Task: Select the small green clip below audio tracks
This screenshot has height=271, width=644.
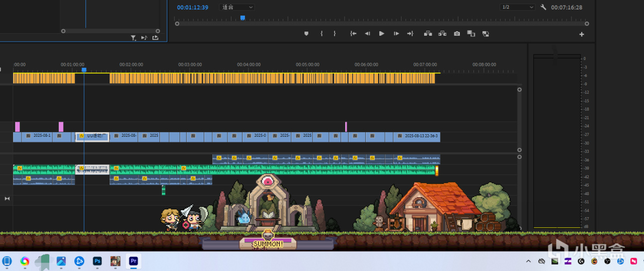Action: coord(164,190)
